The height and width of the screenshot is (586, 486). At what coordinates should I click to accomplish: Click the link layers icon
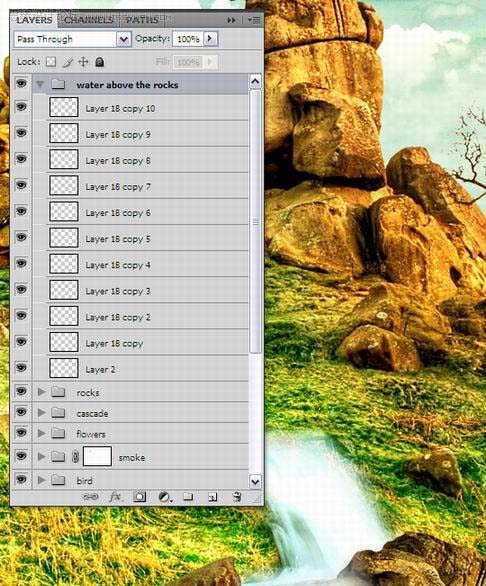90,497
